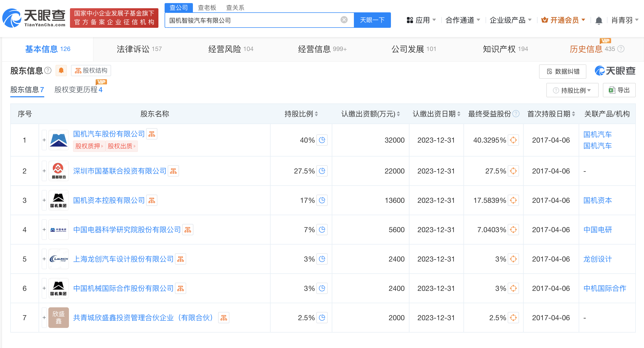This screenshot has height=348, width=644.
Task: Click the 股权出质 tag
Action: click(121, 146)
